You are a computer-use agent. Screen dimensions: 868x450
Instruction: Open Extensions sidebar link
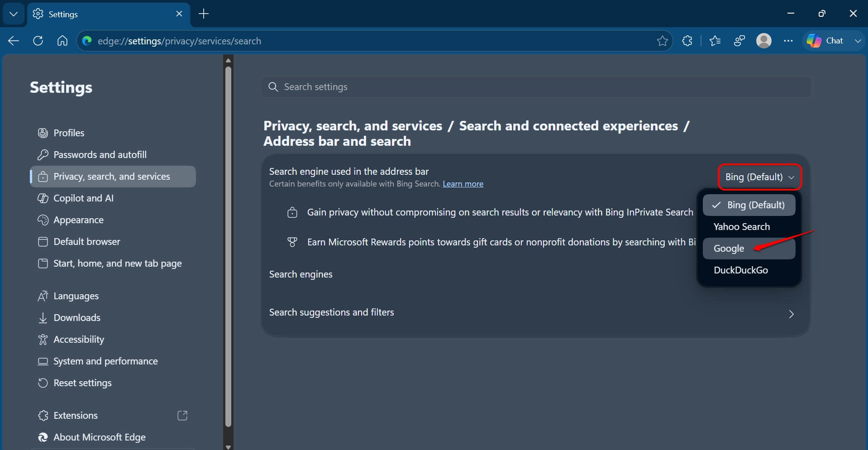[112, 415]
